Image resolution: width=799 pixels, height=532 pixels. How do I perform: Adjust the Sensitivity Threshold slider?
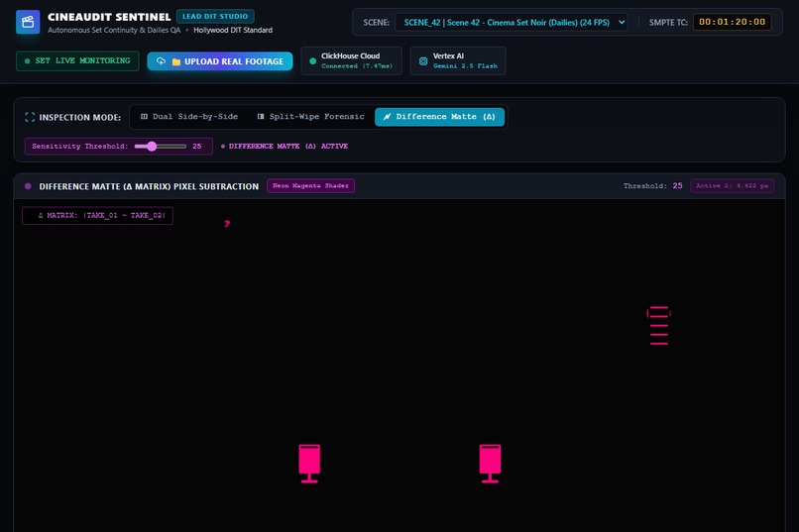tap(160, 146)
